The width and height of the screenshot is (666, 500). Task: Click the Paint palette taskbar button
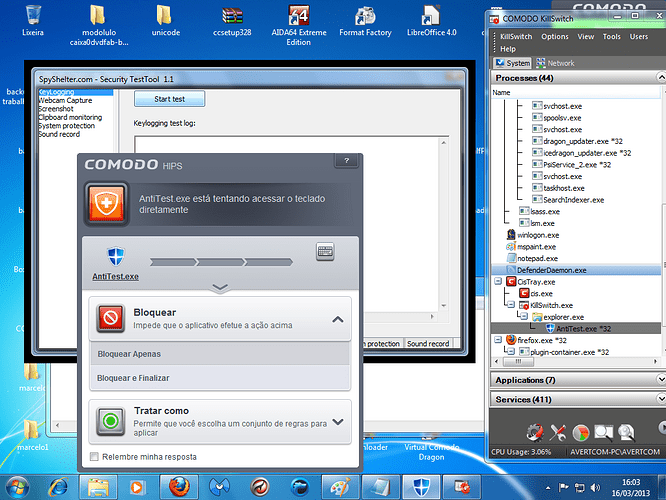point(340,487)
